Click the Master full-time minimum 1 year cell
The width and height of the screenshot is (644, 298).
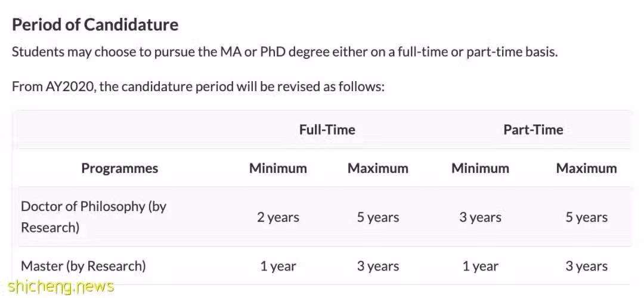(278, 266)
